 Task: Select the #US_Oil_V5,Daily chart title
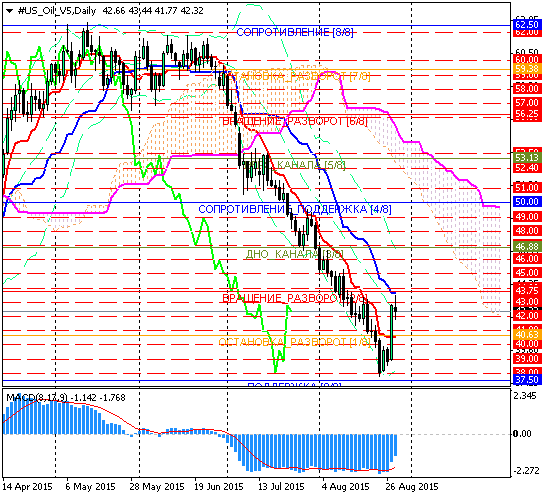pos(57,11)
